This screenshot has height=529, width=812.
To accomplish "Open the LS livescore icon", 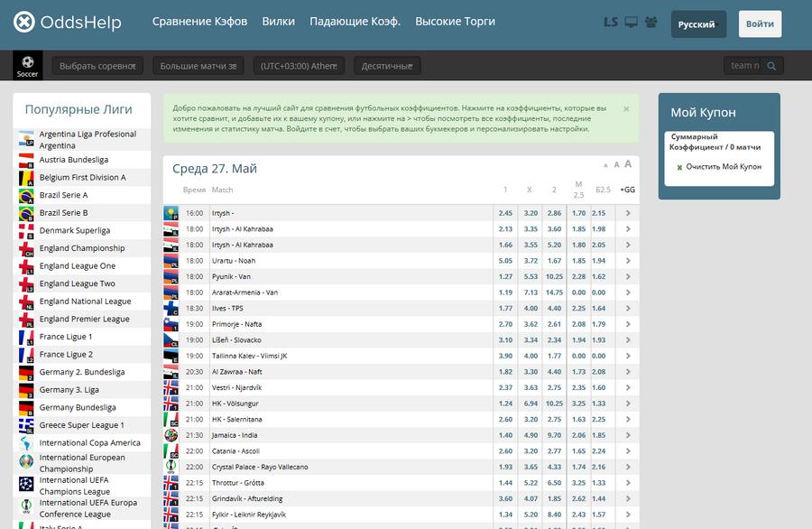I will point(611,22).
